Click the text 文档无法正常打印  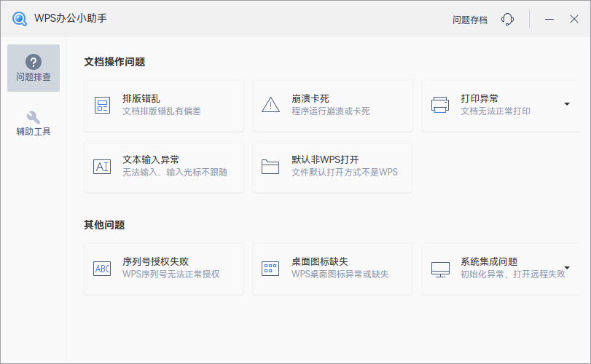[496, 111]
